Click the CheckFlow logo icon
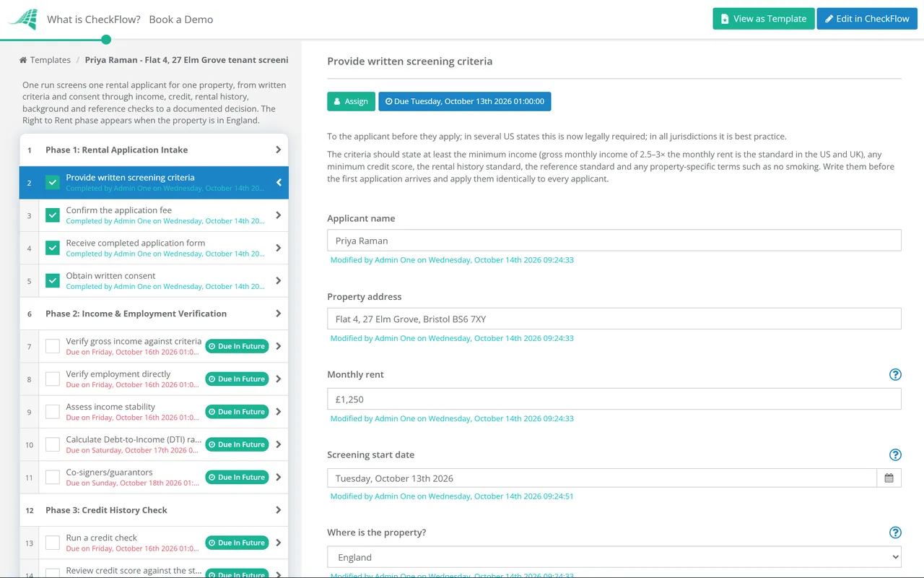 click(22, 19)
